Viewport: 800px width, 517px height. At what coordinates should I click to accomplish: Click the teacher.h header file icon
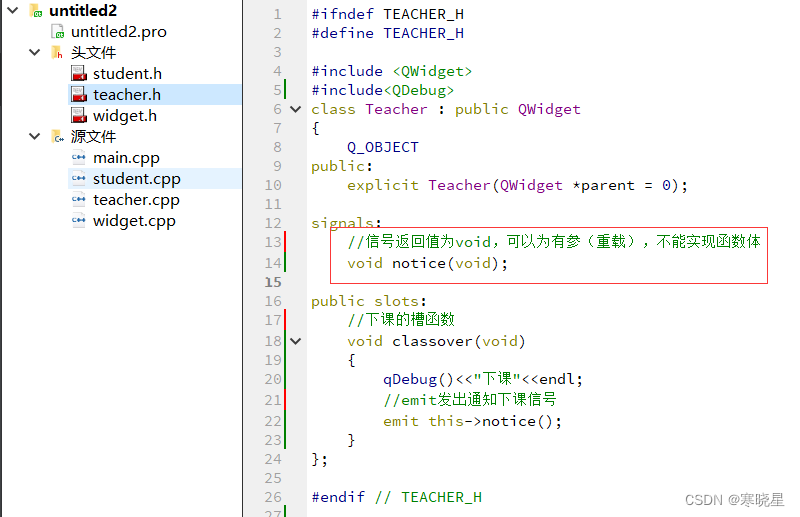79,94
